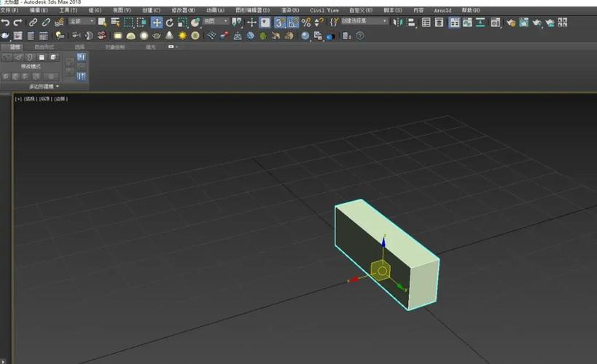
Task: Open Render Setup teapot icon
Action: click(511, 23)
